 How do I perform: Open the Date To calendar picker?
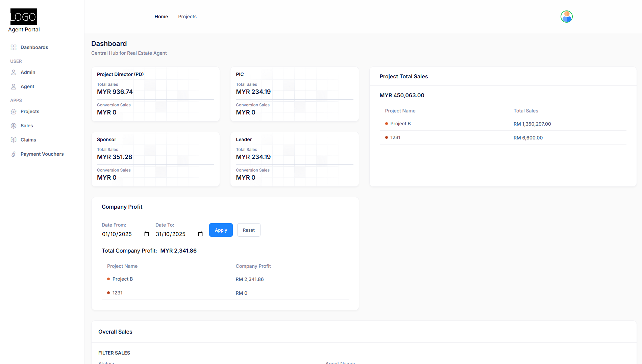pyautogui.click(x=200, y=234)
